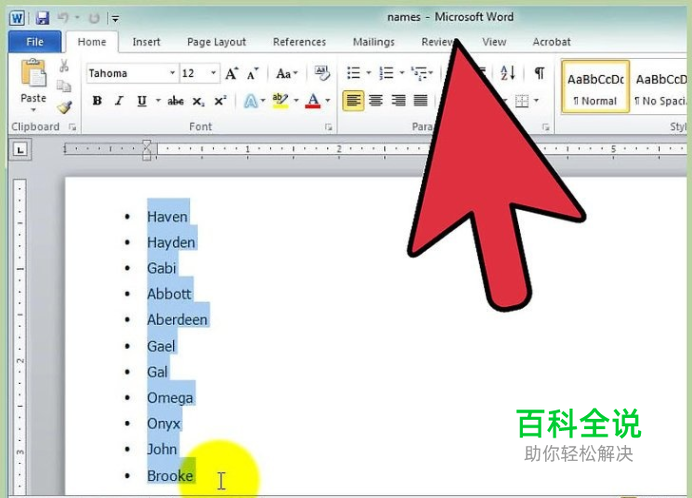Expand underline style dropdown arrow

coord(158,101)
